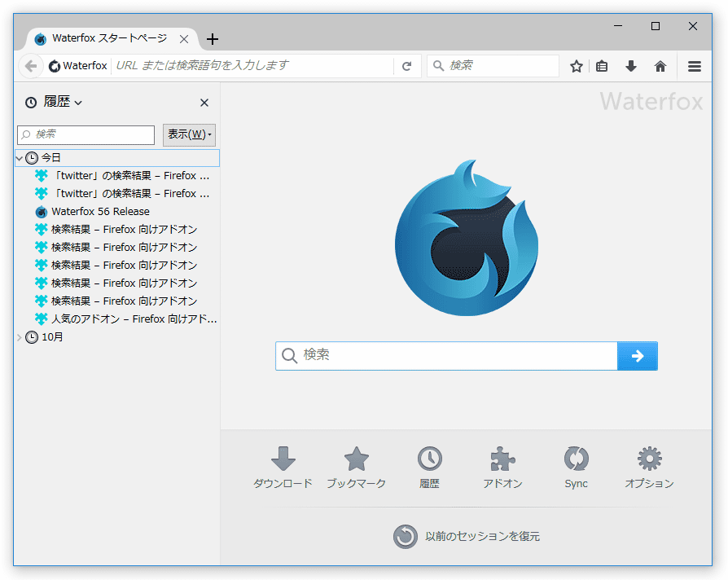Select the Waterfox スタートページ tab

110,38
